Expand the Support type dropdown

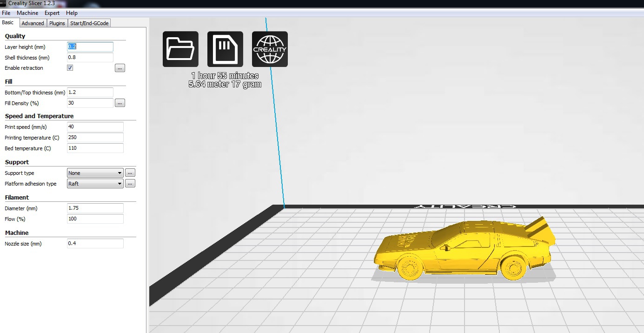point(95,173)
